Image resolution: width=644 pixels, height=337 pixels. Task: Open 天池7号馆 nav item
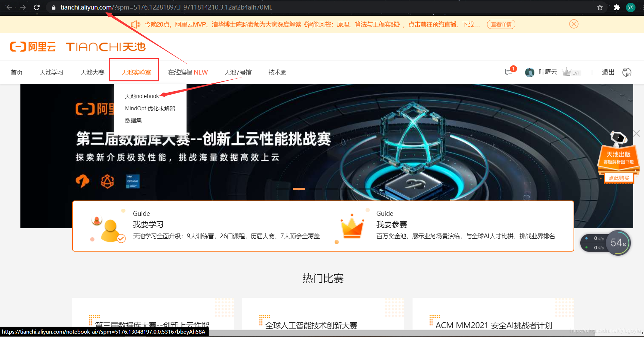coord(238,72)
